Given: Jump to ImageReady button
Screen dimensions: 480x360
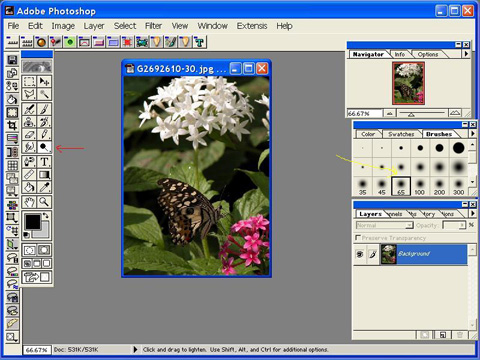Looking at the screenshot, I should (37, 277).
